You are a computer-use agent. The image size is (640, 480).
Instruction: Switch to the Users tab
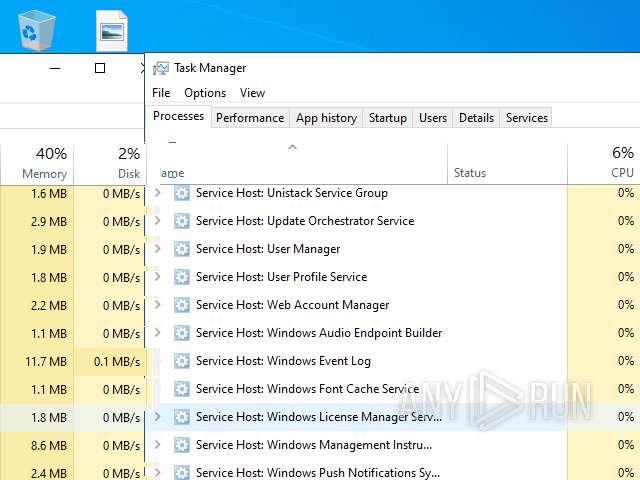(x=433, y=118)
